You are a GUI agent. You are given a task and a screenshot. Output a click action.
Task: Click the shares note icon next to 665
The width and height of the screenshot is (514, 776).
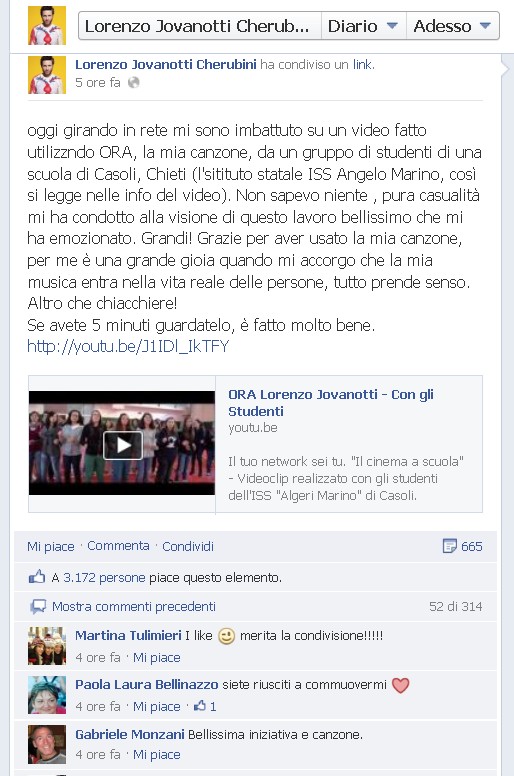point(449,546)
